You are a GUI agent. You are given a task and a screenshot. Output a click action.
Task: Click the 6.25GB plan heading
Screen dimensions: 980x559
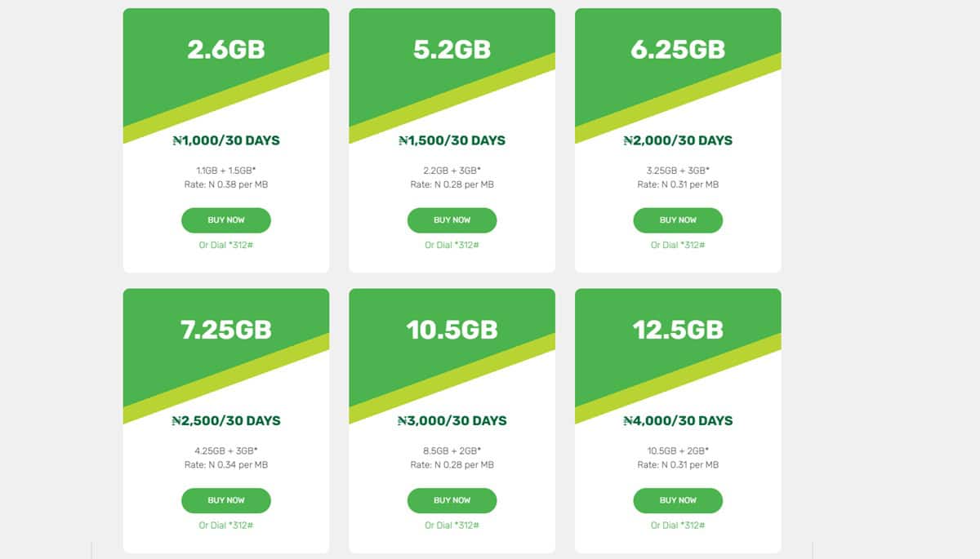pyautogui.click(x=678, y=50)
